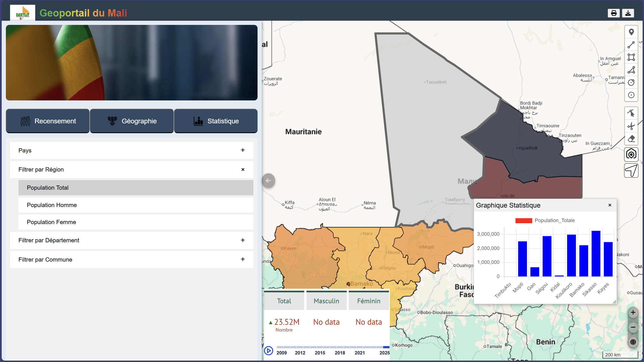Zoom in on the map
This screenshot has width=644, height=362.
[633, 313]
